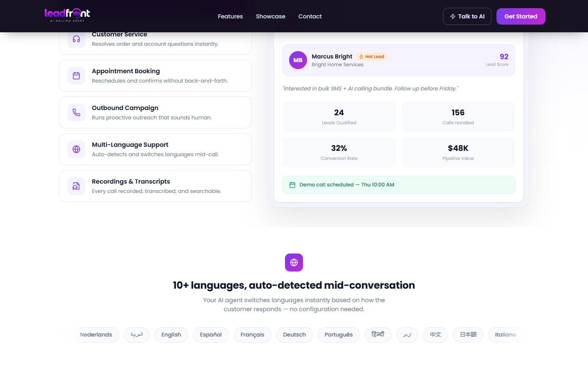The height and width of the screenshot is (368, 588).
Task: Click the 中文 language chip
Action: pyautogui.click(x=435, y=334)
